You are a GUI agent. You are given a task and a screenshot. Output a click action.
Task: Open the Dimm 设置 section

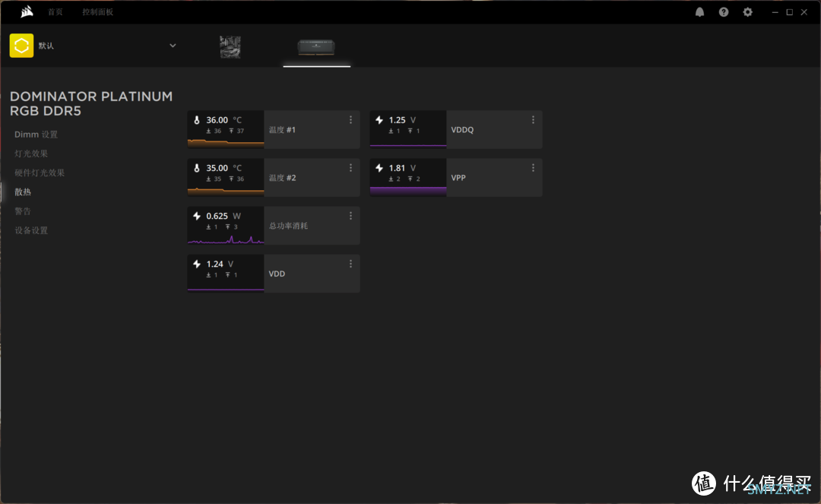point(36,135)
